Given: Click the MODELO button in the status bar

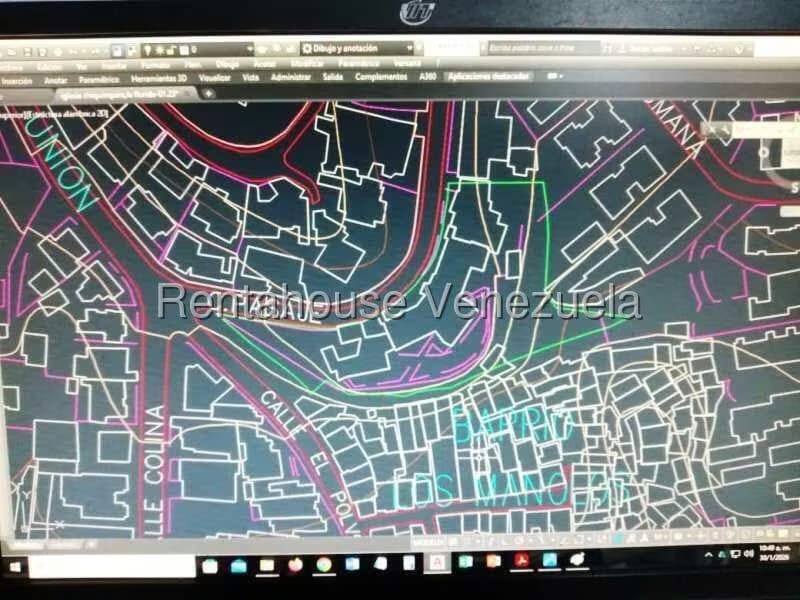Looking at the screenshot, I should [x=420, y=537].
